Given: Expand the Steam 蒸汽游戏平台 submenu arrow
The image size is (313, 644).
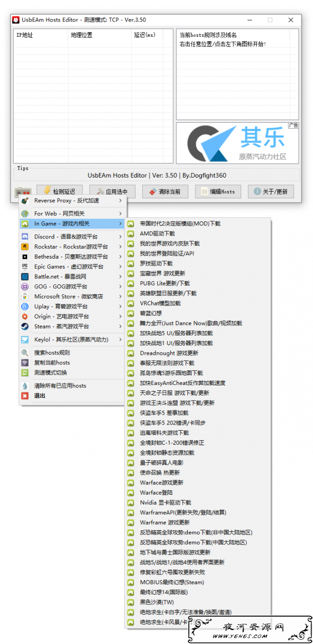Looking at the screenshot, I should (x=121, y=327).
